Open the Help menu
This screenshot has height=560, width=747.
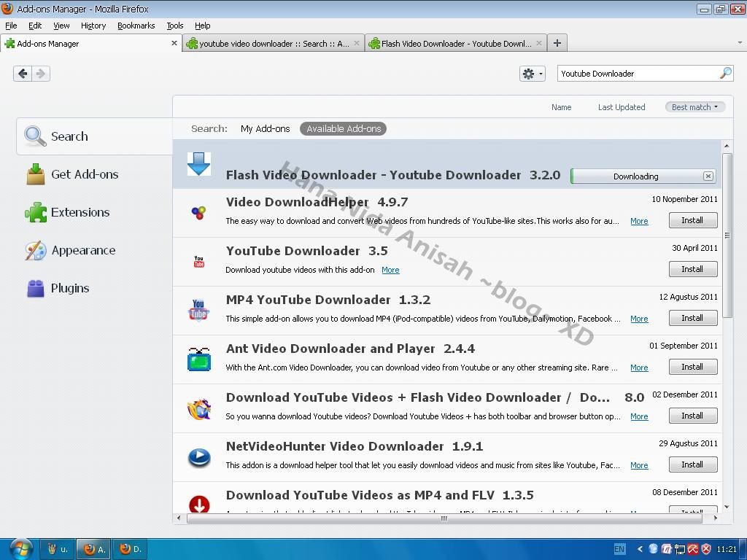[203, 26]
